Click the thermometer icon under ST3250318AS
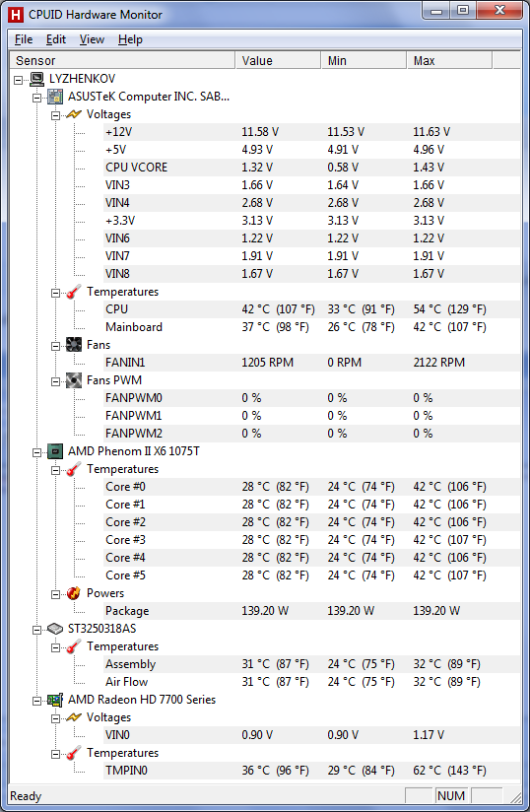This screenshot has width=530, height=812. tap(74, 646)
